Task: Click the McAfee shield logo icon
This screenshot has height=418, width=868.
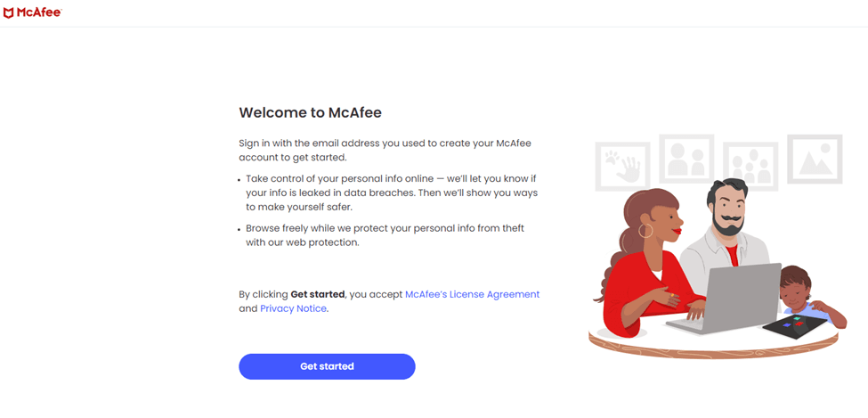Action: point(9,12)
